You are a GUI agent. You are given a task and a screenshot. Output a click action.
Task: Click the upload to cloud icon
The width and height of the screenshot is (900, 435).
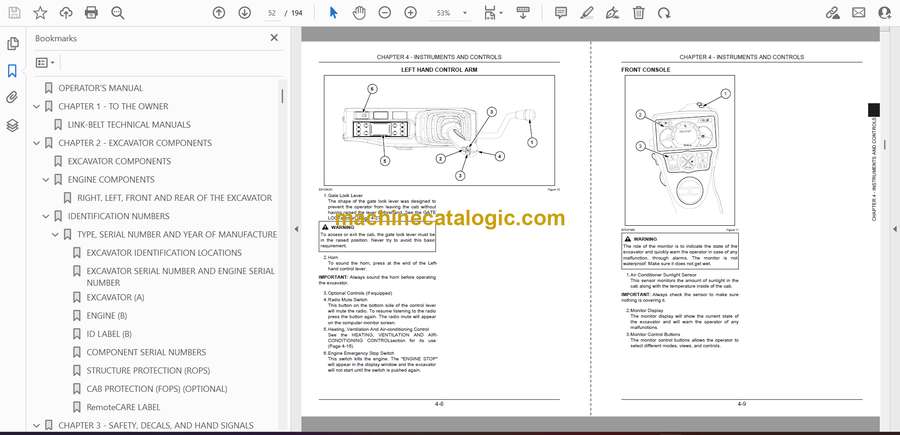(x=66, y=13)
